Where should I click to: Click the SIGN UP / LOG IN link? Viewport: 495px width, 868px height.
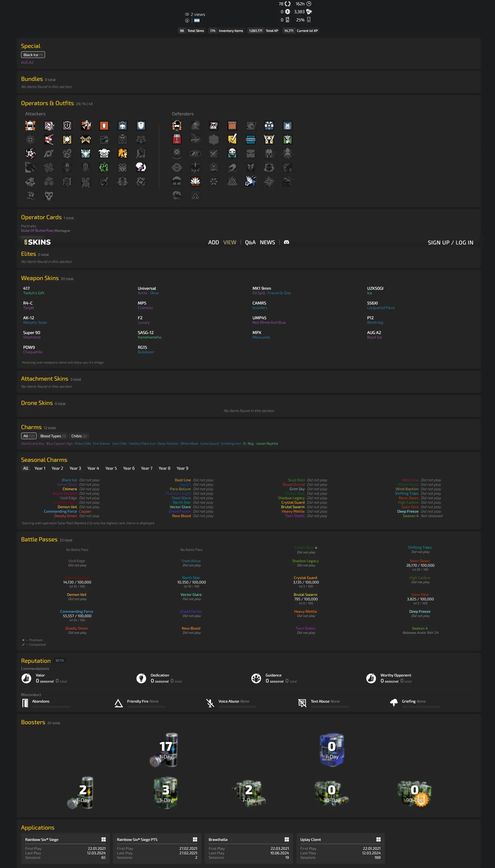click(x=450, y=243)
